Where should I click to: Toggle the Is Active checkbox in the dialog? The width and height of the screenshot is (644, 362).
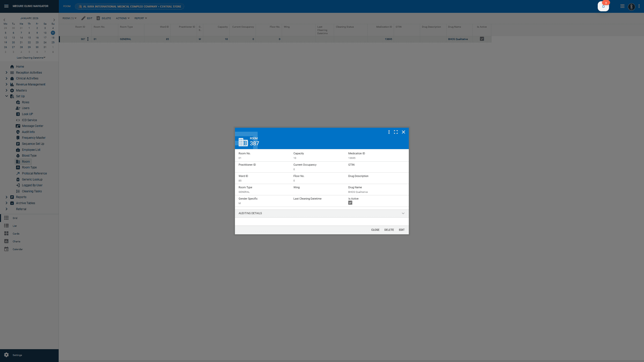click(350, 203)
